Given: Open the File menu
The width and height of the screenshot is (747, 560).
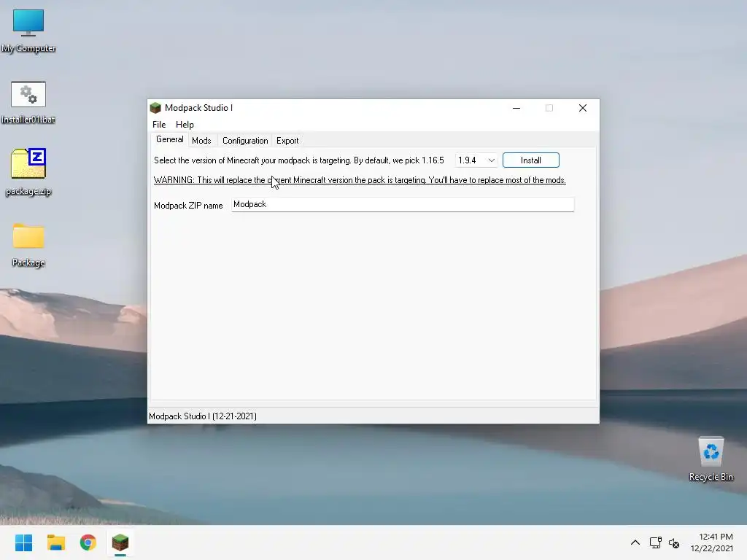Looking at the screenshot, I should coord(158,125).
